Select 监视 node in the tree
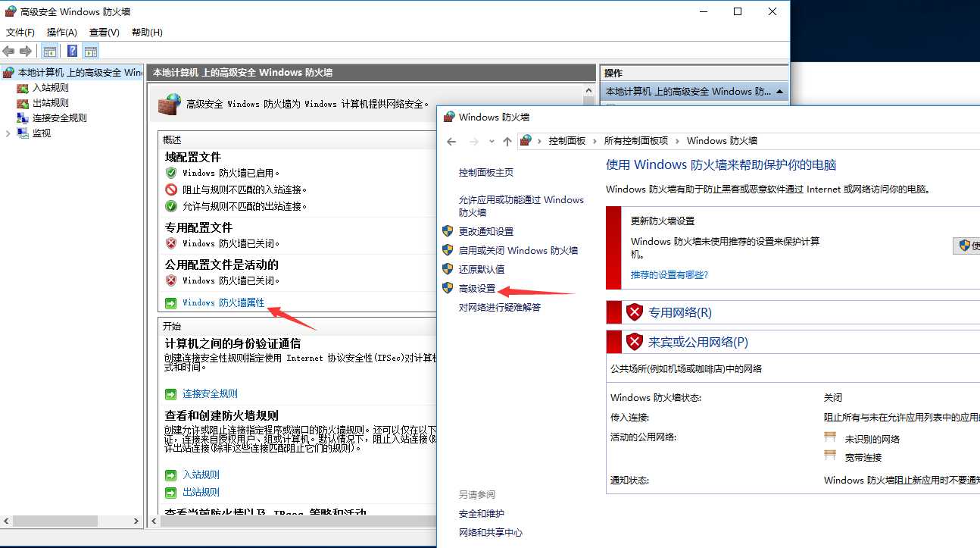 (x=41, y=133)
